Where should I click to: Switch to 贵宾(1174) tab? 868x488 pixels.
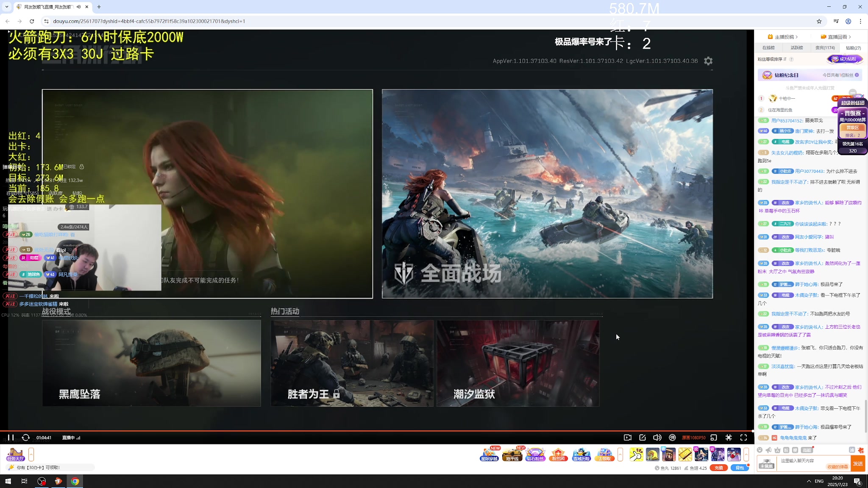pyautogui.click(x=825, y=48)
